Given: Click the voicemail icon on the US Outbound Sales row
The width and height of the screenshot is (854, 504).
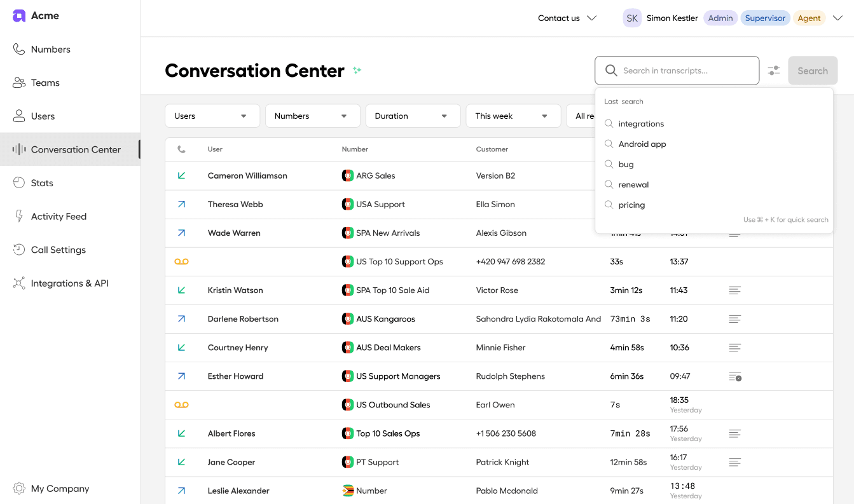Looking at the screenshot, I should (x=182, y=404).
